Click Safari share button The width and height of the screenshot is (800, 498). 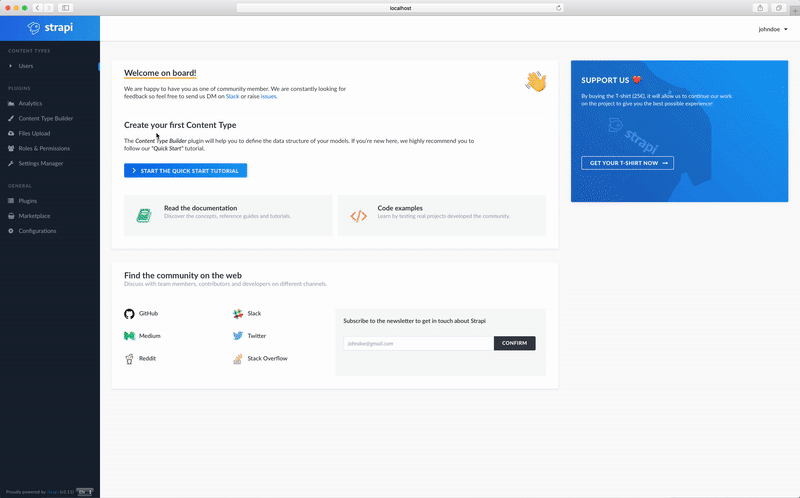760,8
